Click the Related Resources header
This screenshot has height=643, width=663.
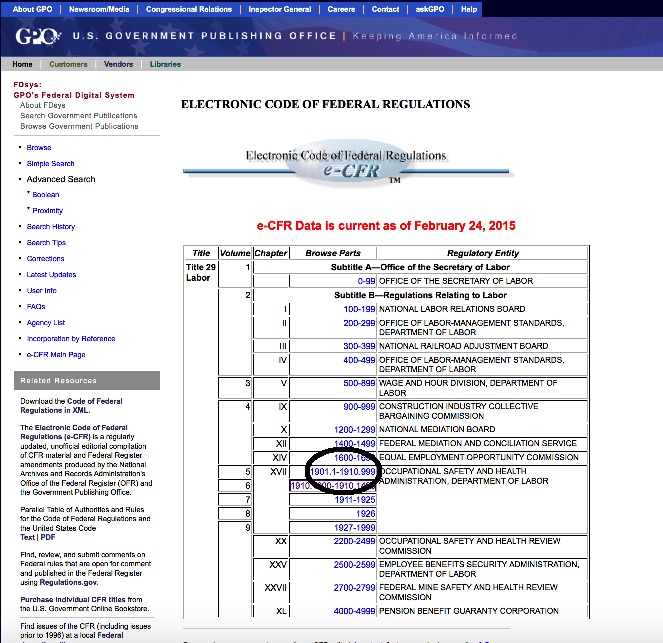click(87, 380)
